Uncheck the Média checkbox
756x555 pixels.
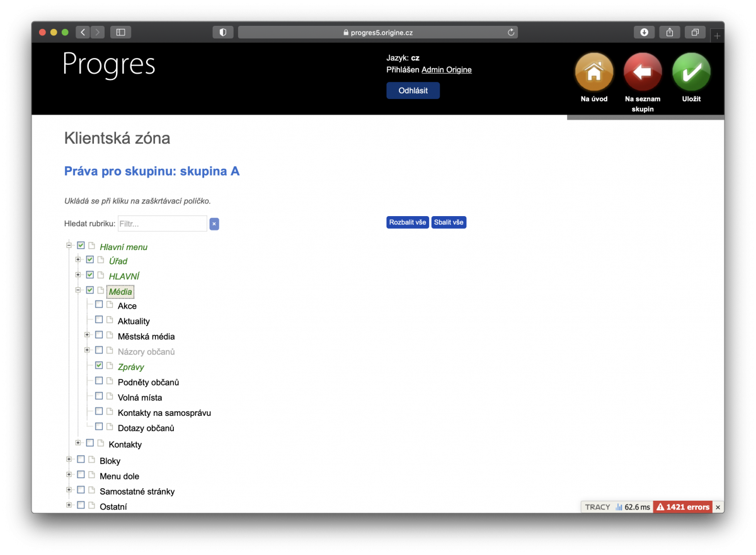point(90,289)
